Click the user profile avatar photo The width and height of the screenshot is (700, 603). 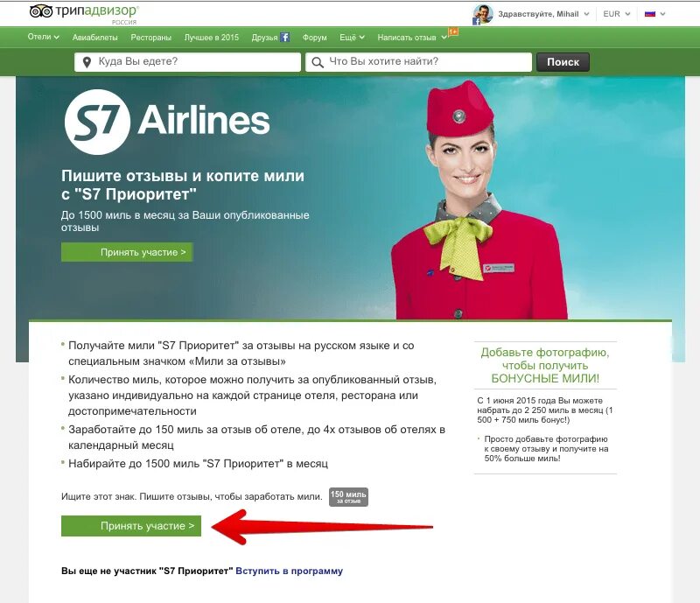pyautogui.click(x=483, y=14)
